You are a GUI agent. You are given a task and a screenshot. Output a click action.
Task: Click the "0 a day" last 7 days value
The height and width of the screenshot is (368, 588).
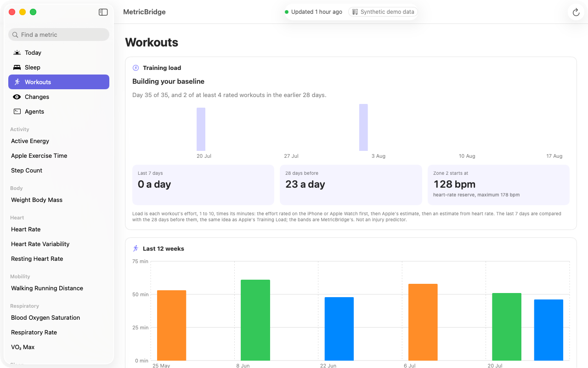coord(154,184)
